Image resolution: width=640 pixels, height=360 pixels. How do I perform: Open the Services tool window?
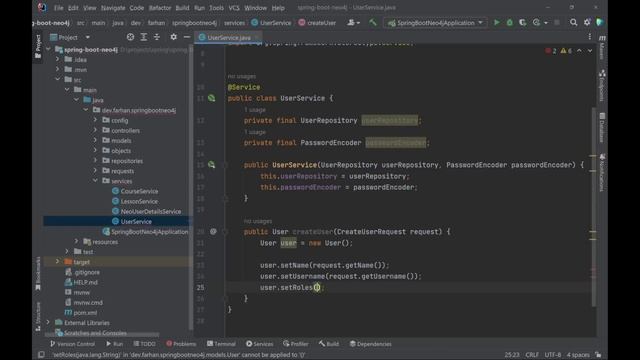[x=259, y=344]
